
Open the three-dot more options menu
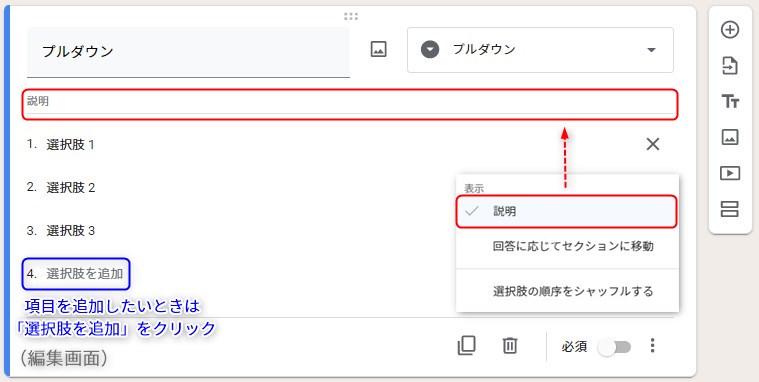(653, 345)
